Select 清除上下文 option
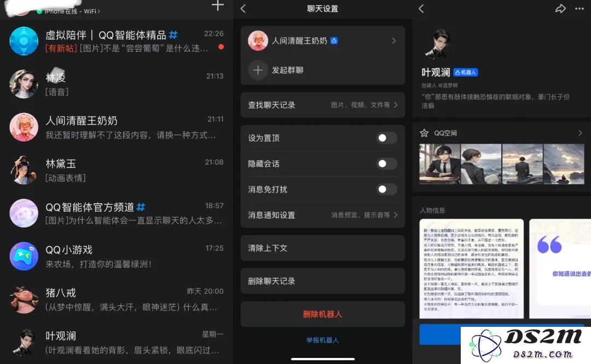Screen dimensions: 591x364 click(323, 248)
